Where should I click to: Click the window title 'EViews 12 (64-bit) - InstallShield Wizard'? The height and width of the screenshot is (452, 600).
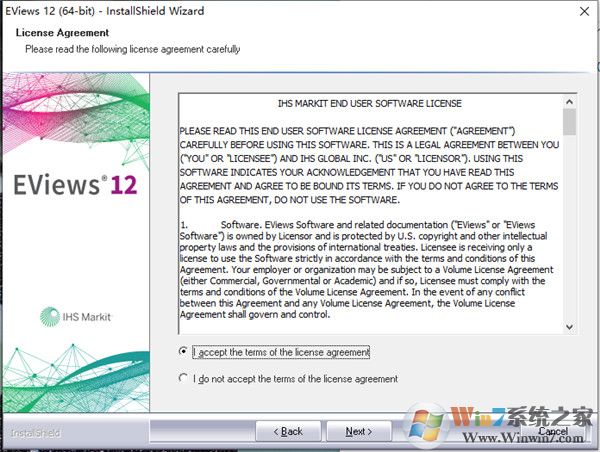pos(104,11)
